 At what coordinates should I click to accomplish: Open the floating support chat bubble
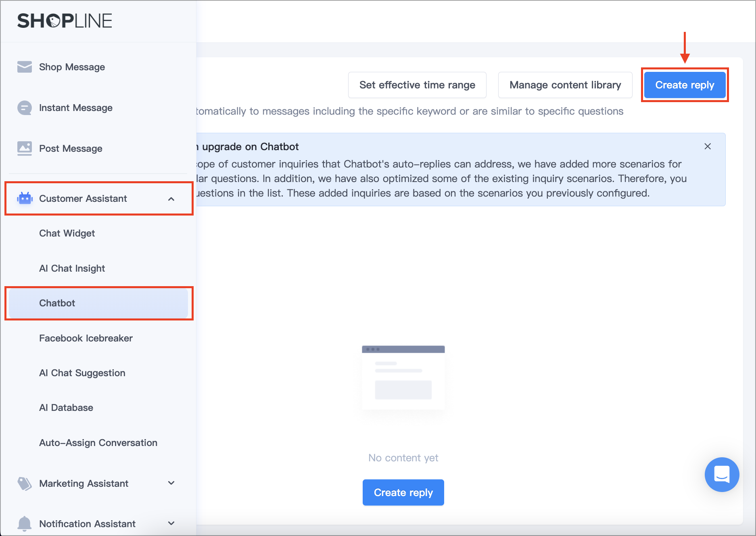coord(722,474)
